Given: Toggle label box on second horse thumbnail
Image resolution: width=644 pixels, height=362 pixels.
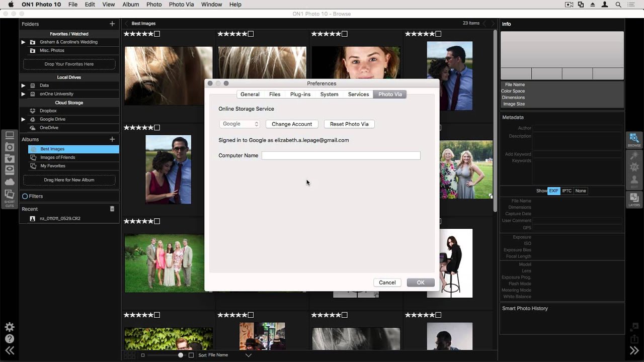Looking at the screenshot, I should click(251, 34).
